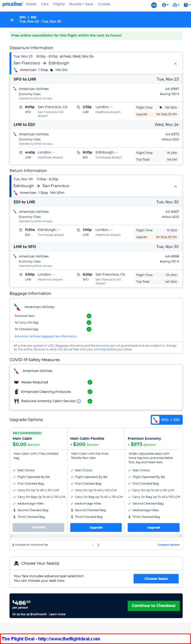Click the Reduced Amenity Cabin Service info icon

[x=79, y=401]
